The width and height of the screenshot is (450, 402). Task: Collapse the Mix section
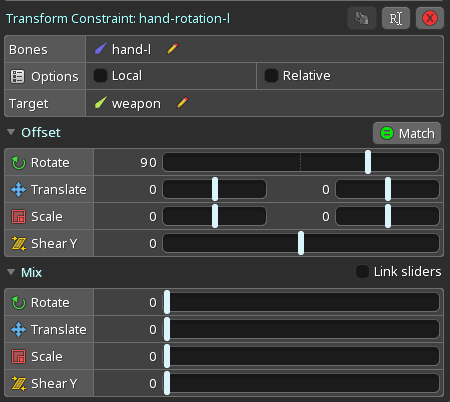[x=11, y=272]
